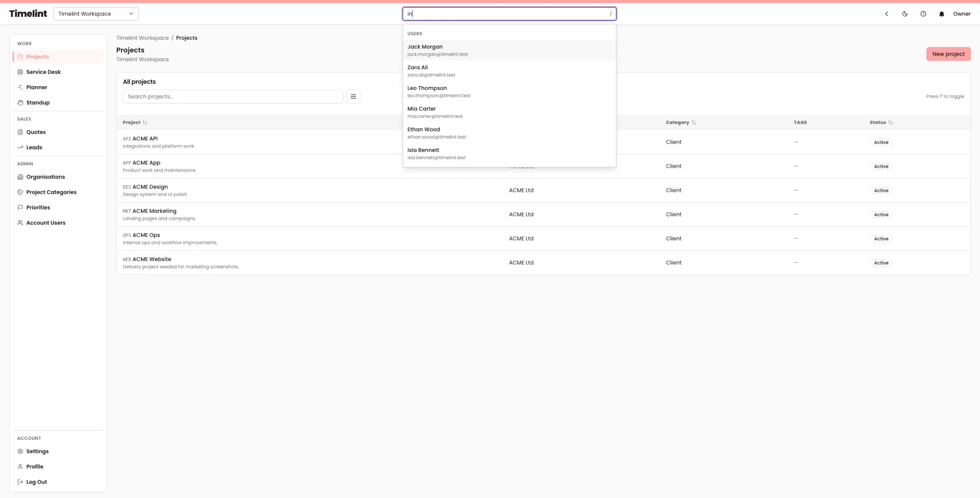Open the Timelint Workspace selector dropdown
980x498 pixels.
[95, 14]
